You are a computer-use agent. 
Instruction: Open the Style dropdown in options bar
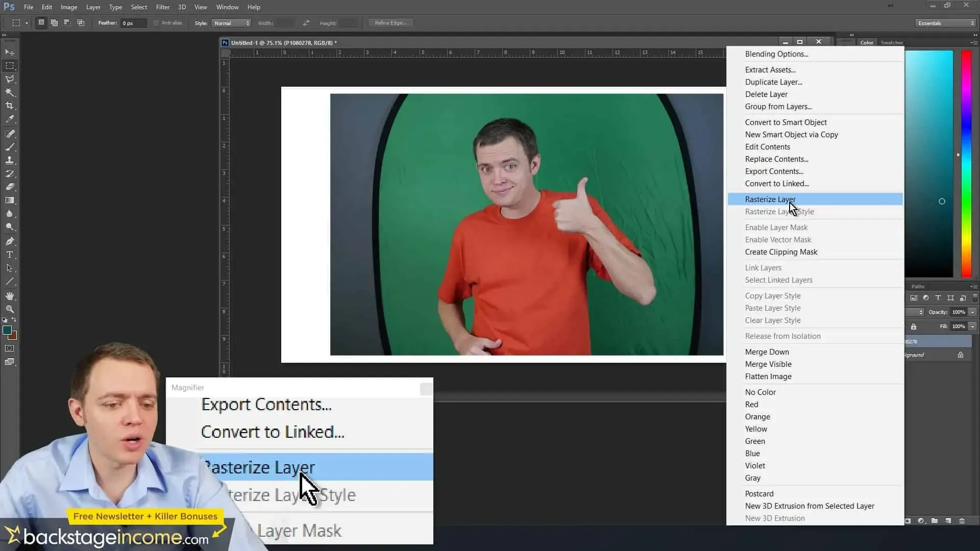(231, 22)
